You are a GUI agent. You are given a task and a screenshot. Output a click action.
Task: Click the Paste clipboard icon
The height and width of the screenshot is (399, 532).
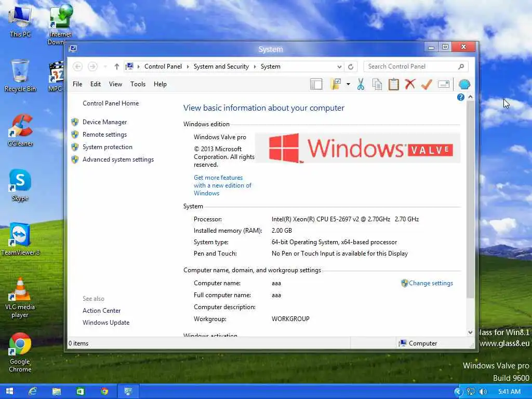point(394,84)
